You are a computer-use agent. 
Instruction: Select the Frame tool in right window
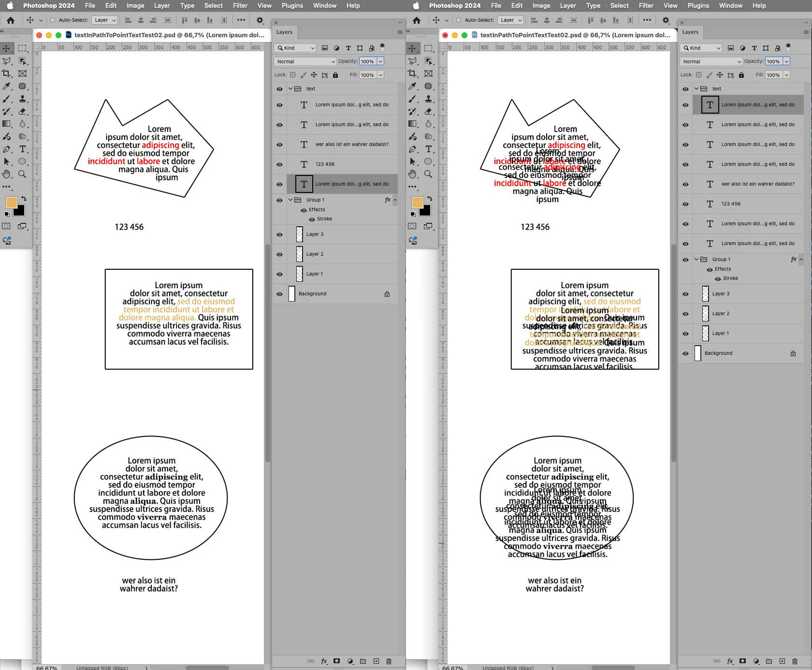click(428, 73)
